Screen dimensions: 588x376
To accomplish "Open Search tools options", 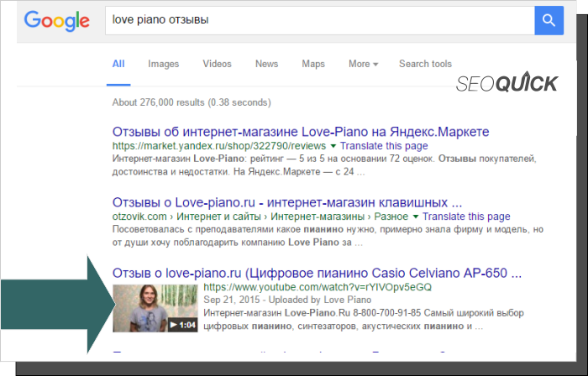I will point(425,64).
